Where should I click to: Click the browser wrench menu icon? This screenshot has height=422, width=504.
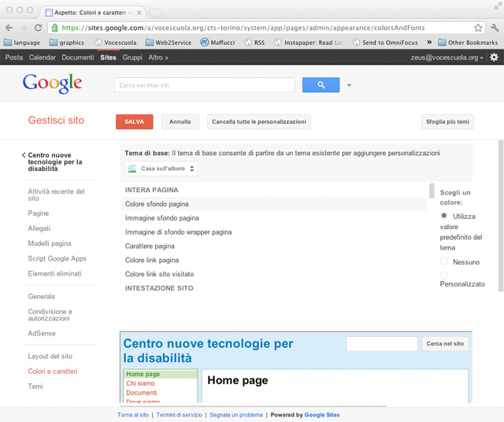495,28
